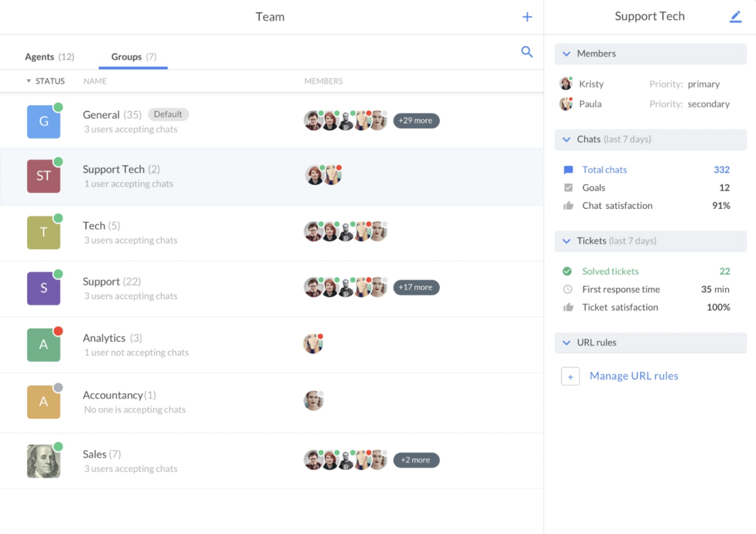Open the Sales (7) group name
This screenshot has height=534, width=756.
(102, 454)
